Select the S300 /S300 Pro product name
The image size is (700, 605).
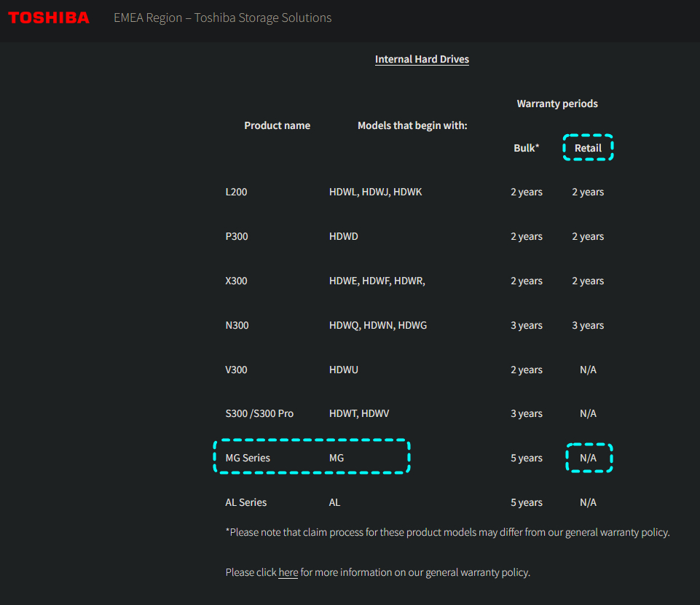point(259,413)
